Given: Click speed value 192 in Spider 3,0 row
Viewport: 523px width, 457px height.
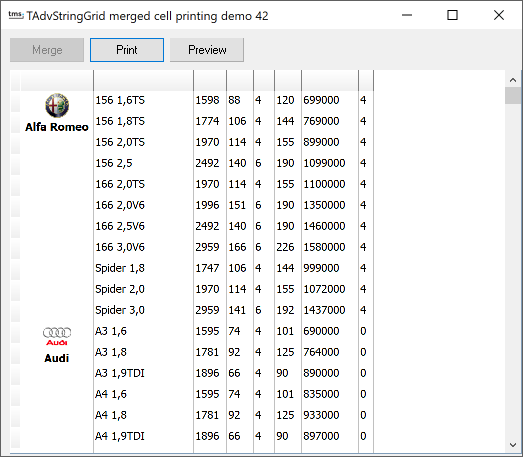Looking at the screenshot, I should point(285,310).
